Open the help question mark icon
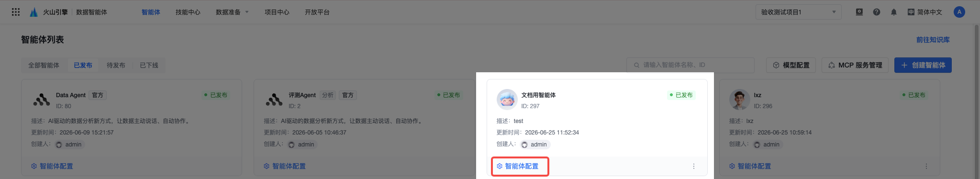 pos(877,12)
